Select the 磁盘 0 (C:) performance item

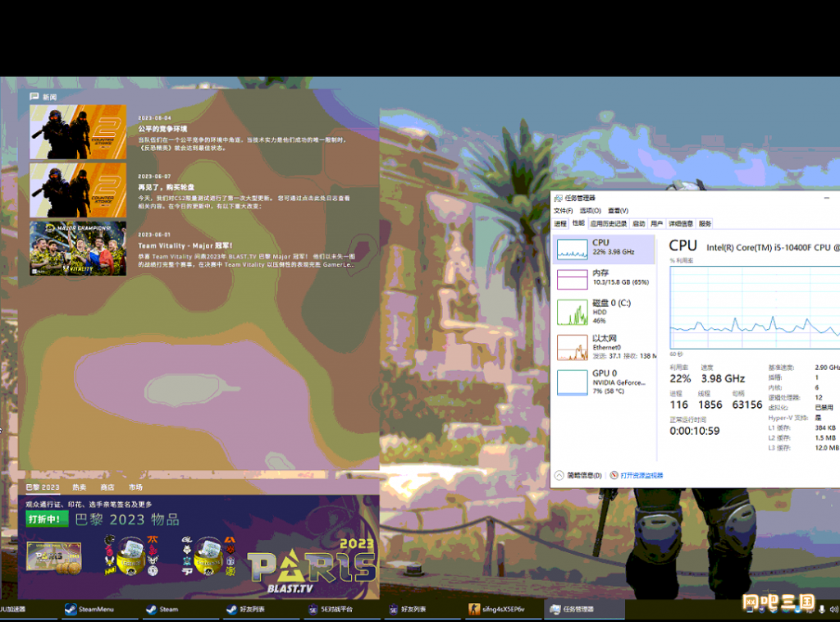pos(605,311)
